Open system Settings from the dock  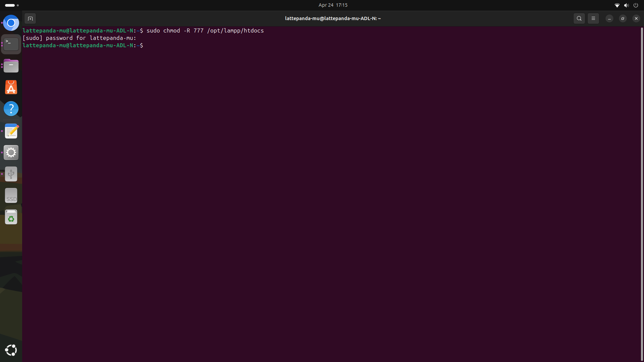click(x=11, y=153)
